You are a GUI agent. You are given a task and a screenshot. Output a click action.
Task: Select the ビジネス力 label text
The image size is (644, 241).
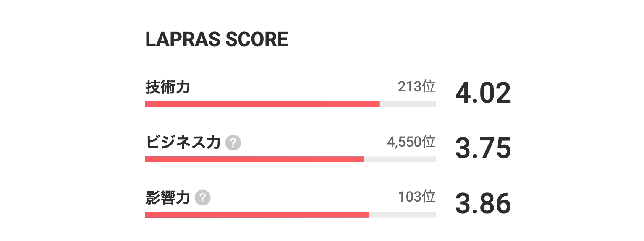(x=183, y=143)
